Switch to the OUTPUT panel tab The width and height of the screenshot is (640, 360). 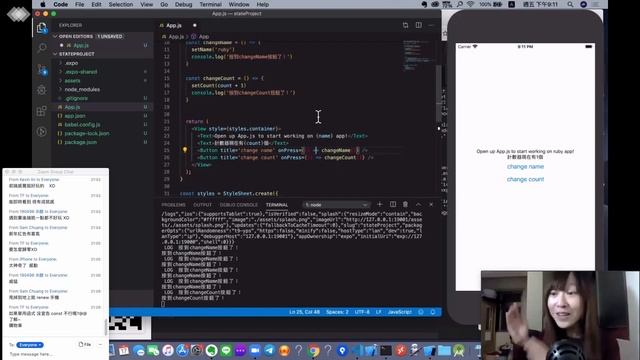(x=202, y=205)
